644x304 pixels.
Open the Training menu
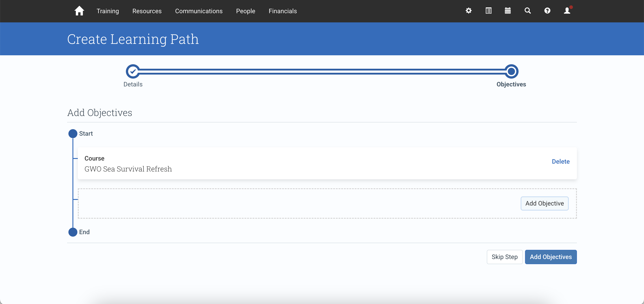[108, 11]
